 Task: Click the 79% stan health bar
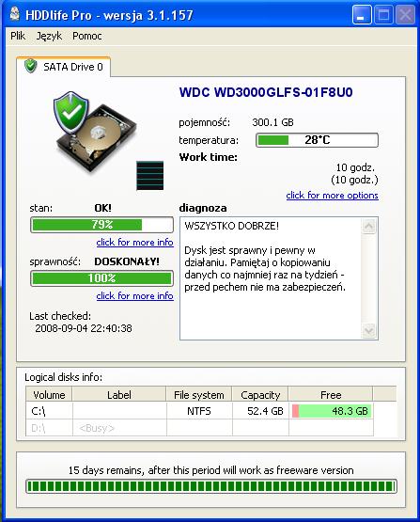(101, 225)
